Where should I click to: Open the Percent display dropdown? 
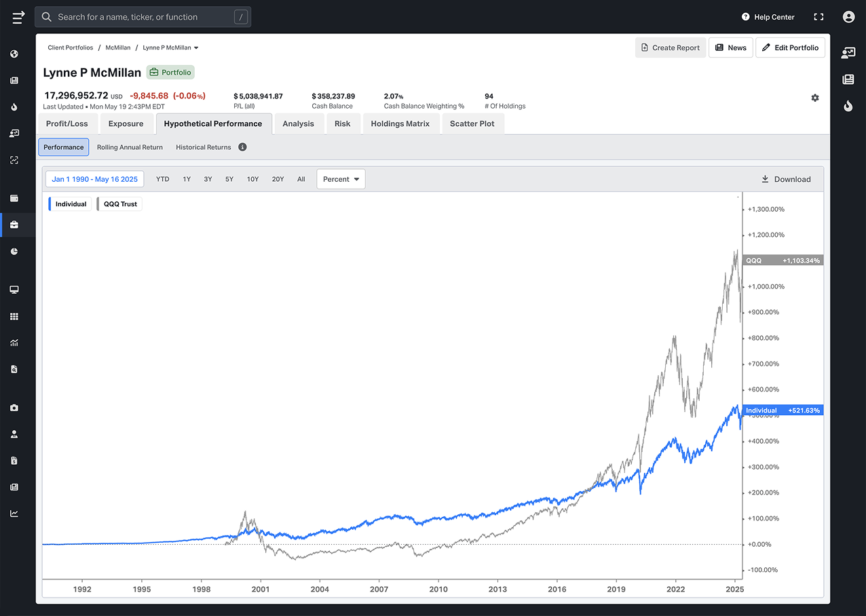pos(341,178)
